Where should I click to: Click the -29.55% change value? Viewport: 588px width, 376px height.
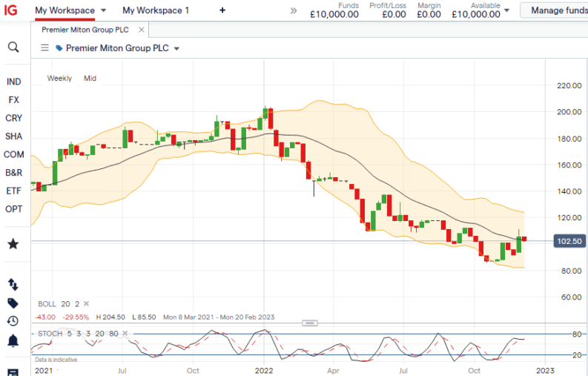(76, 317)
